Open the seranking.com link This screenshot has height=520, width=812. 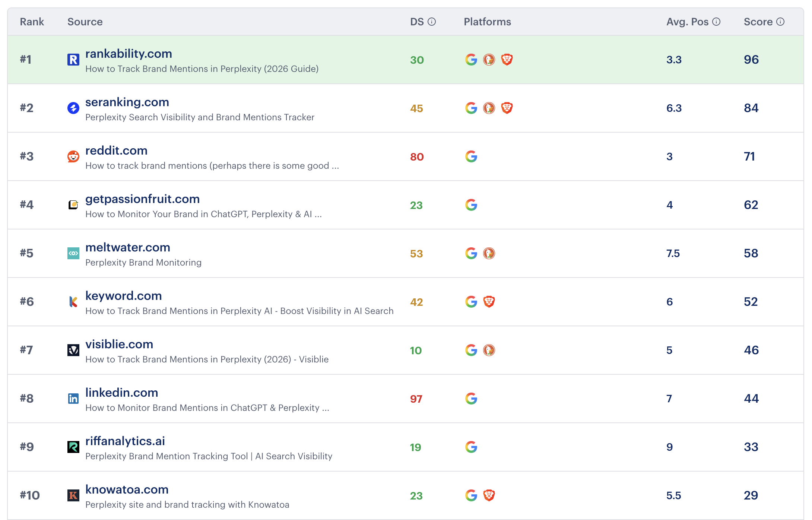click(x=127, y=102)
